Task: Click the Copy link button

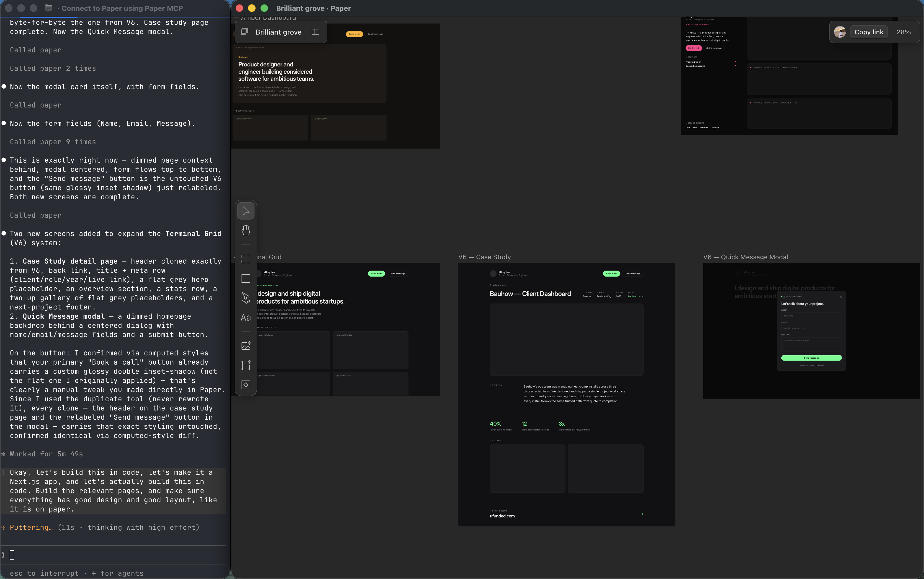Action: 868,32
